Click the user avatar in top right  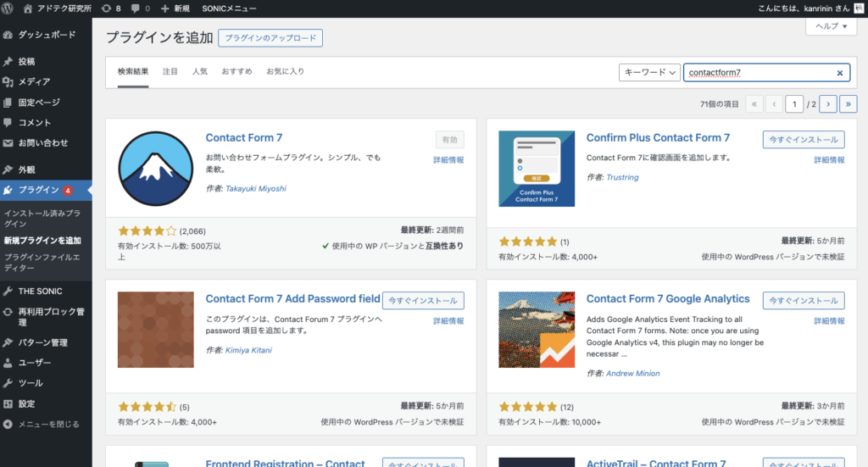click(x=857, y=8)
